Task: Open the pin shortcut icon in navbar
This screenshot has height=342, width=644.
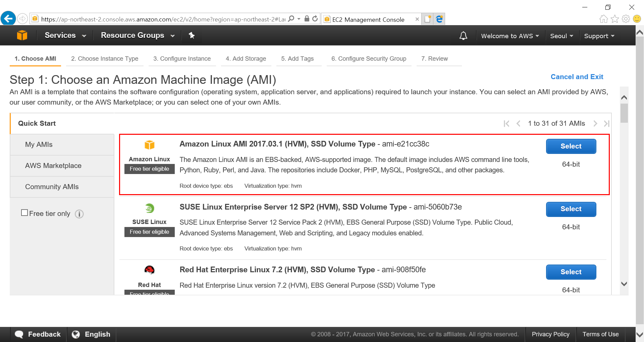Action: 192,35
